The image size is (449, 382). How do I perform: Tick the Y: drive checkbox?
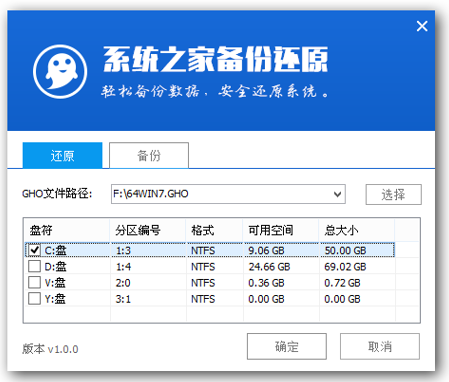coord(34,298)
